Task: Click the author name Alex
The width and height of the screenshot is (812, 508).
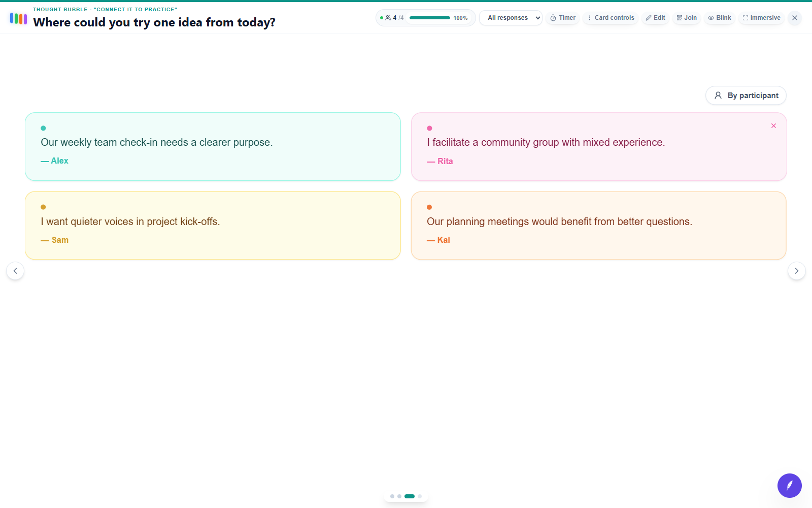Action: [x=59, y=161]
